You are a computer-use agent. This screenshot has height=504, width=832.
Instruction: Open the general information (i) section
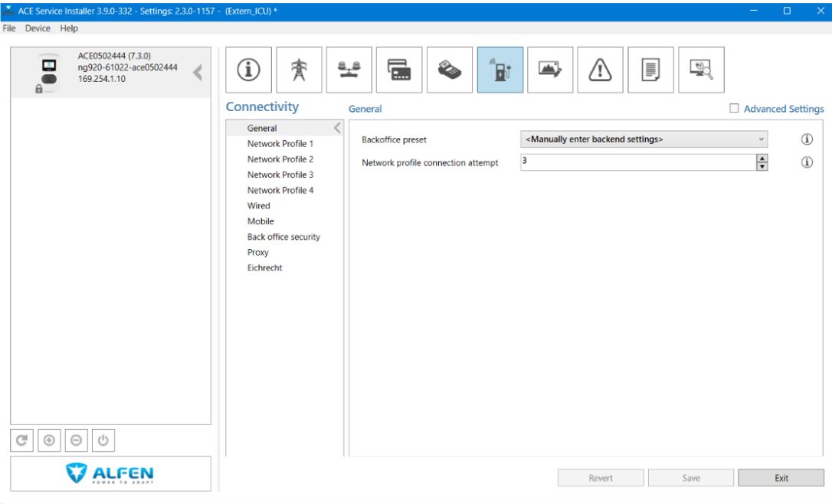(x=249, y=70)
